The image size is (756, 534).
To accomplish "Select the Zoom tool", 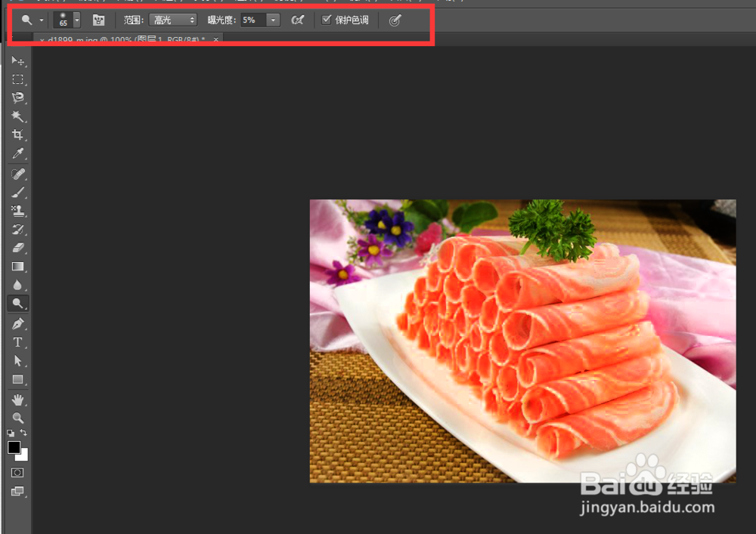I will [x=18, y=418].
